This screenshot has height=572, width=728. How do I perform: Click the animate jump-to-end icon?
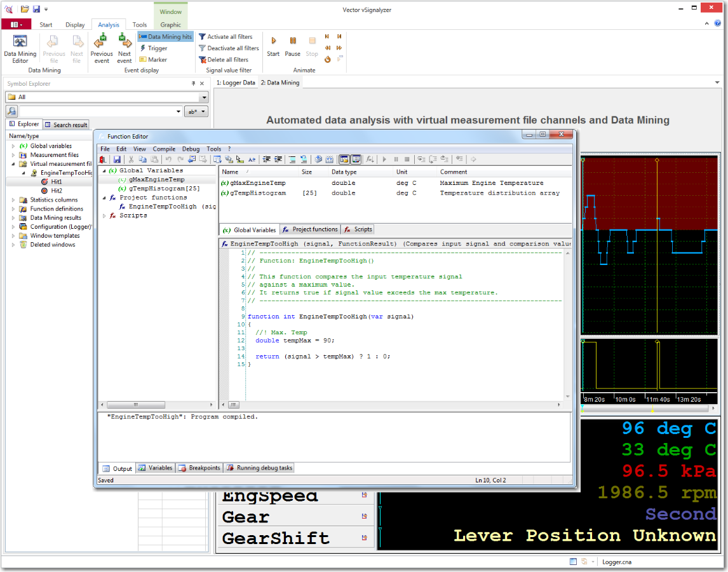(x=339, y=36)
